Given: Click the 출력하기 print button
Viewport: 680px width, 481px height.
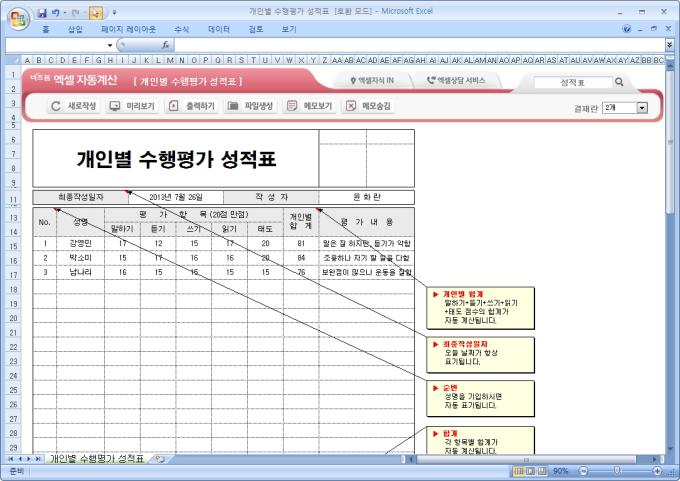Looking at the screenshot, I should coord(192,105).
